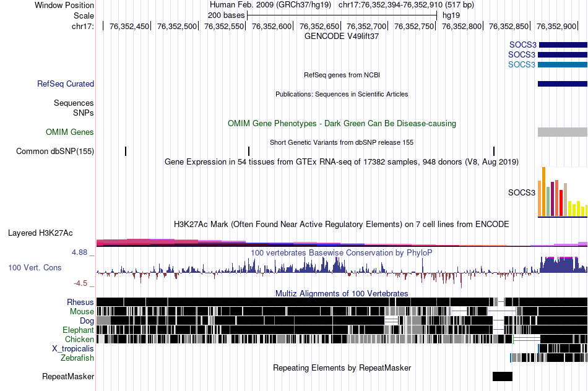
Task: Select the light blue SOCS3 transcript bar
Action: [x=563, y=64]
